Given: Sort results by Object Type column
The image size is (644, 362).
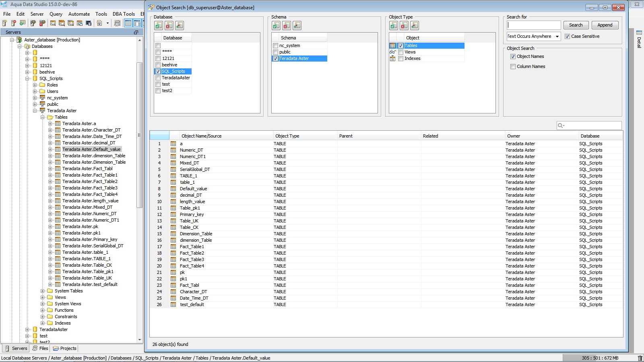Looking at the screenshot, I should coord(305,136).
